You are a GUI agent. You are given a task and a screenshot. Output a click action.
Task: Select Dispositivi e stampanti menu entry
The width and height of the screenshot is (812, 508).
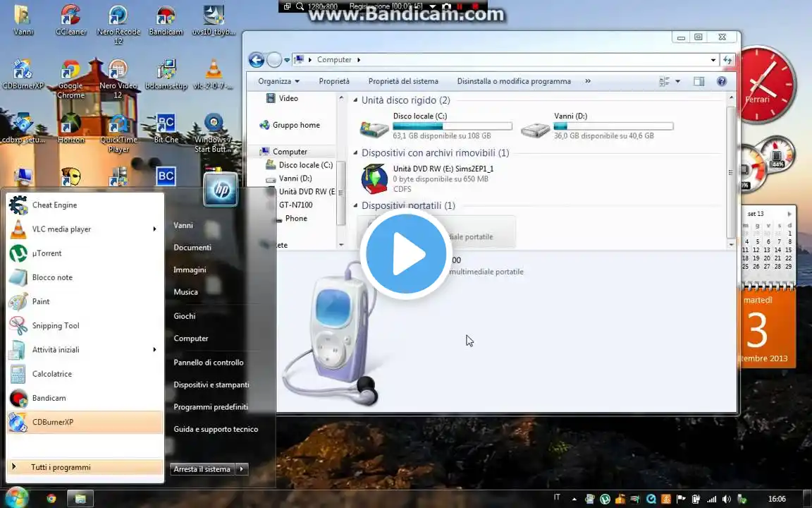[x=211, y=385]
